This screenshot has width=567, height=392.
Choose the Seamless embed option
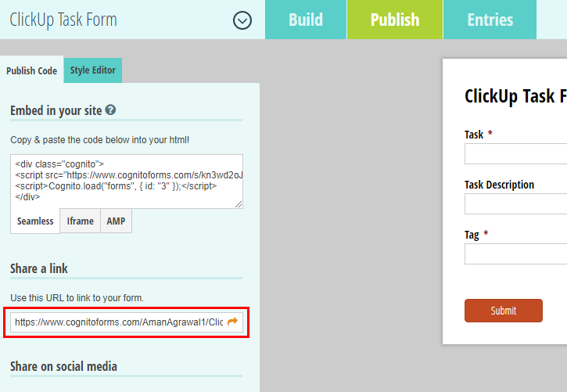coord(35,221)
